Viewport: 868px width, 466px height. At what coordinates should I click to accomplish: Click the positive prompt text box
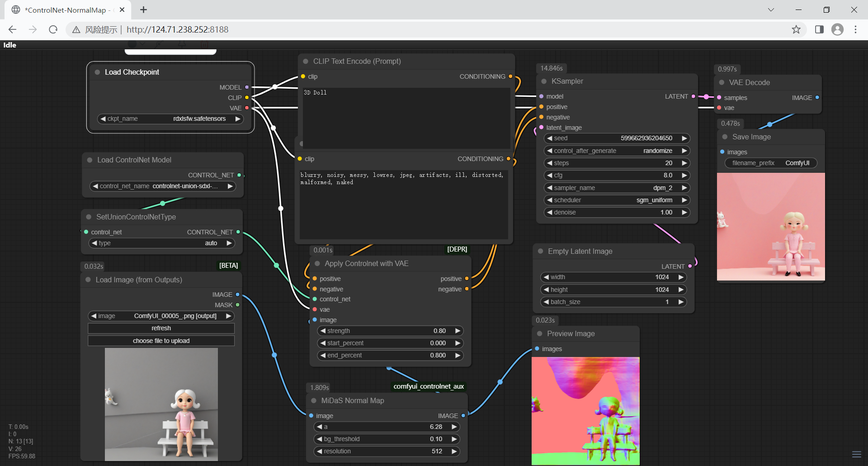[406, 118]
